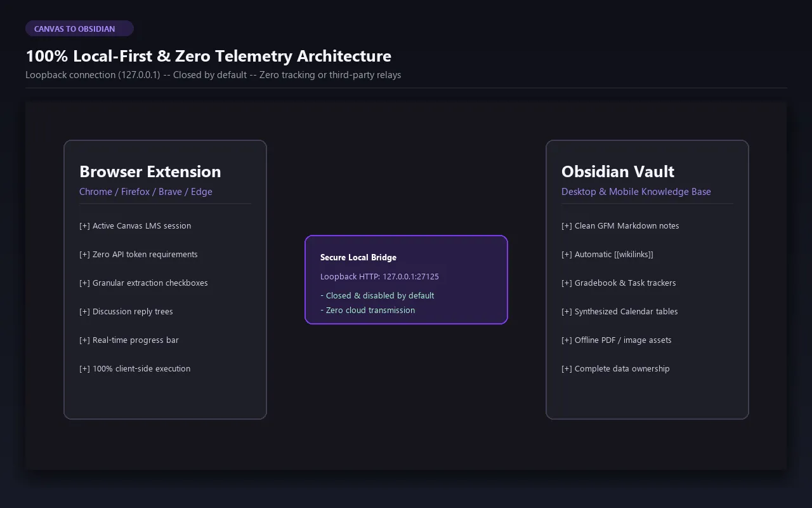
Task: Select the '100% Local-First & Zero Telemetry Architecture' heading
Action: (208, 56)
